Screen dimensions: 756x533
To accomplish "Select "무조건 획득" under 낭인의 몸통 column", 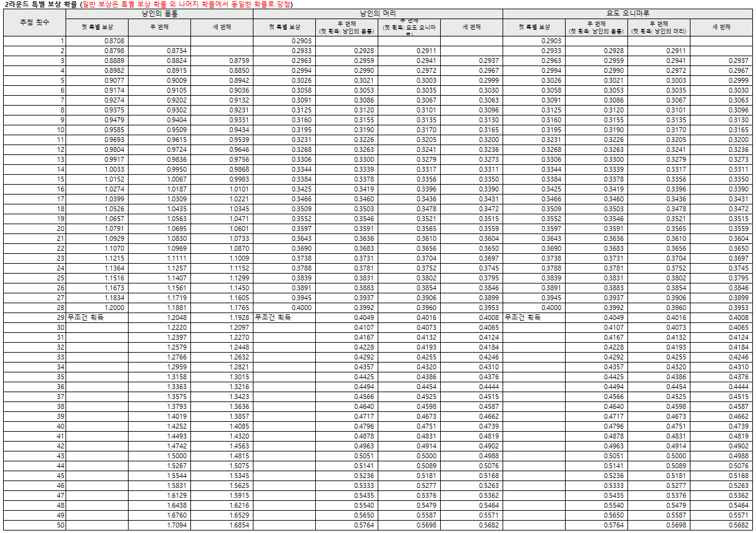I will (x=85, y=317).
